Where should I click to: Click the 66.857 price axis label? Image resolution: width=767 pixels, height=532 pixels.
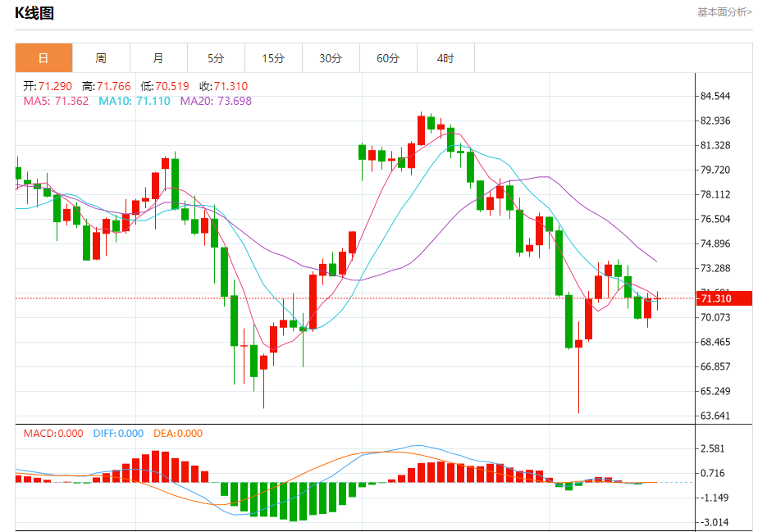(715, 366)
